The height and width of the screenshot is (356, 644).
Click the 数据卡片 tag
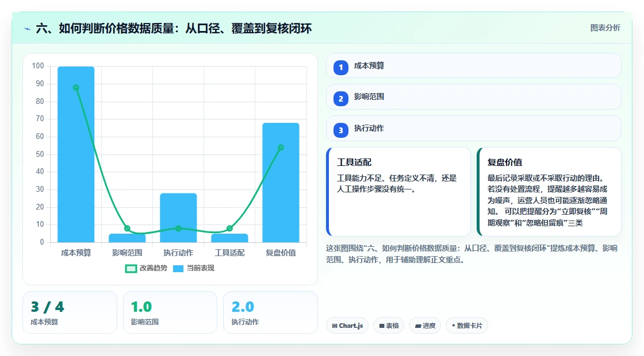click(x=466, y=326)
